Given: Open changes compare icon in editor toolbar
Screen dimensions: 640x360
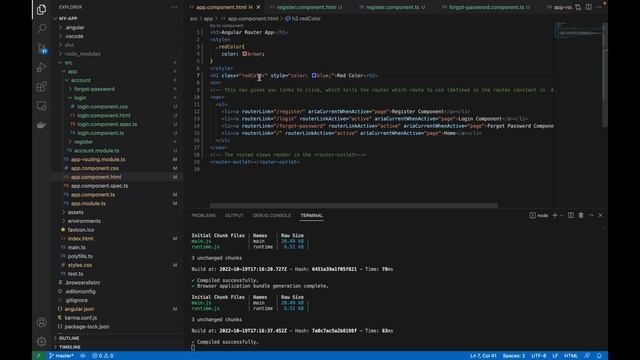Looking at the screenshot, I should 578,7.
